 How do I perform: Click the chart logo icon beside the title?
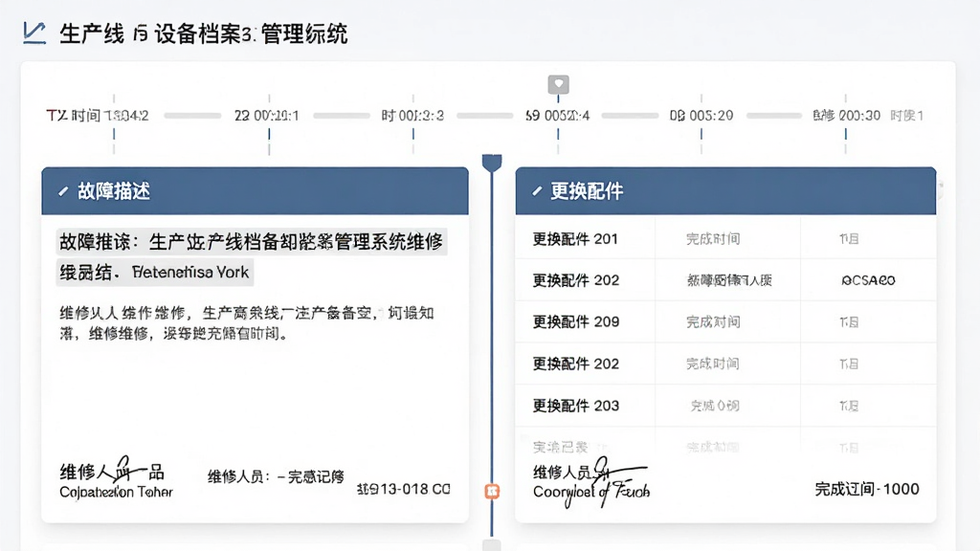click(x=34, y=33)
